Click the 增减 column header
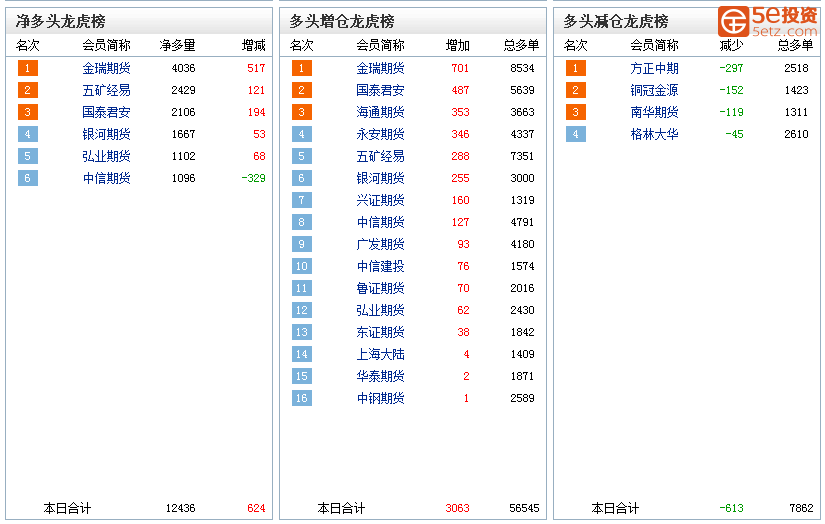The width and height of the screenshot is (825, 524). tap(254, 46)
